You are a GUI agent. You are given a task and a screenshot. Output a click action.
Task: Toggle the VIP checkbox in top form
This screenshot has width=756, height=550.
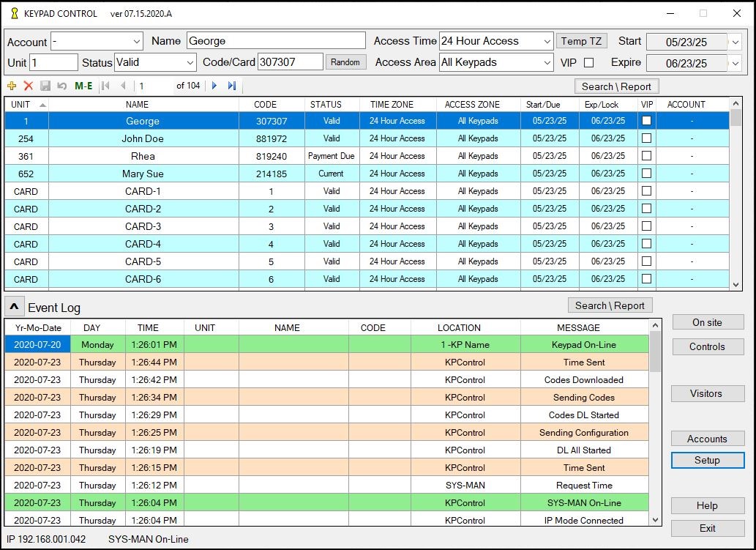tap(588, 63)
